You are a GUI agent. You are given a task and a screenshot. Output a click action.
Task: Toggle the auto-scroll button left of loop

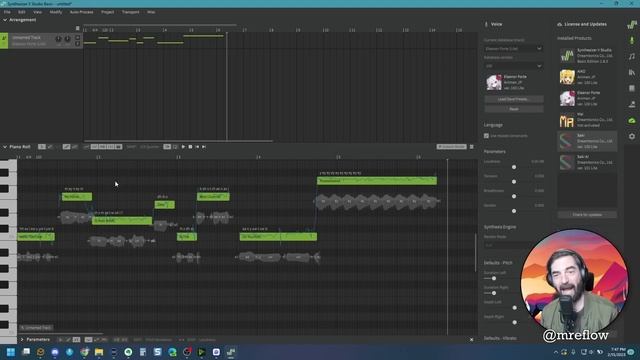(167, 147)
